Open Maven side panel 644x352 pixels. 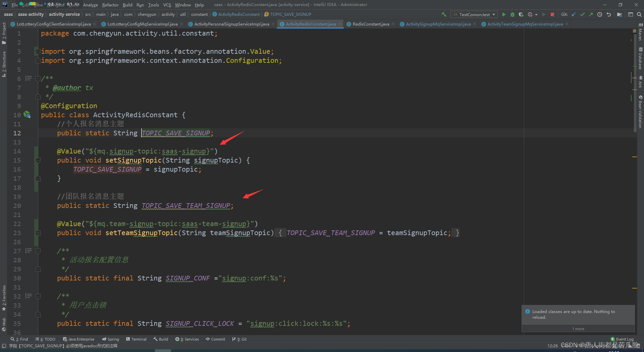tap(640, 32)
